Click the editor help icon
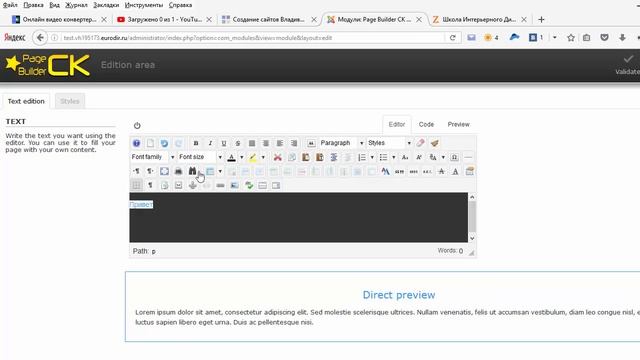The height and width of the screenshot is (360, 640). pos(136,143)
